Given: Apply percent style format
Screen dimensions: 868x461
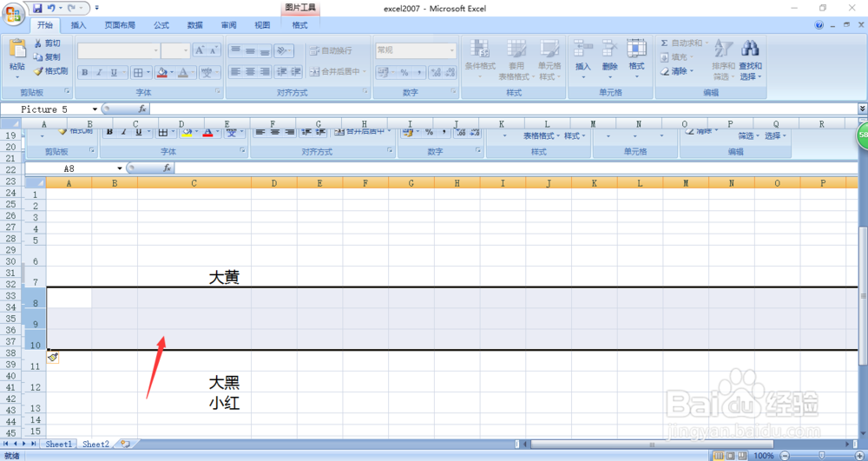Looking at the screenshot, I should (x=404, y=72).
